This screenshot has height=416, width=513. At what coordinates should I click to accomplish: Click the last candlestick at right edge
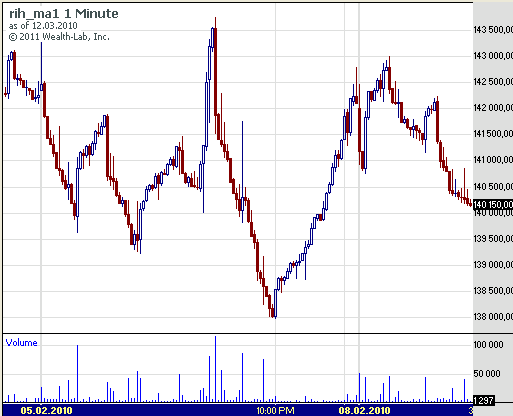tap(470, 203)
